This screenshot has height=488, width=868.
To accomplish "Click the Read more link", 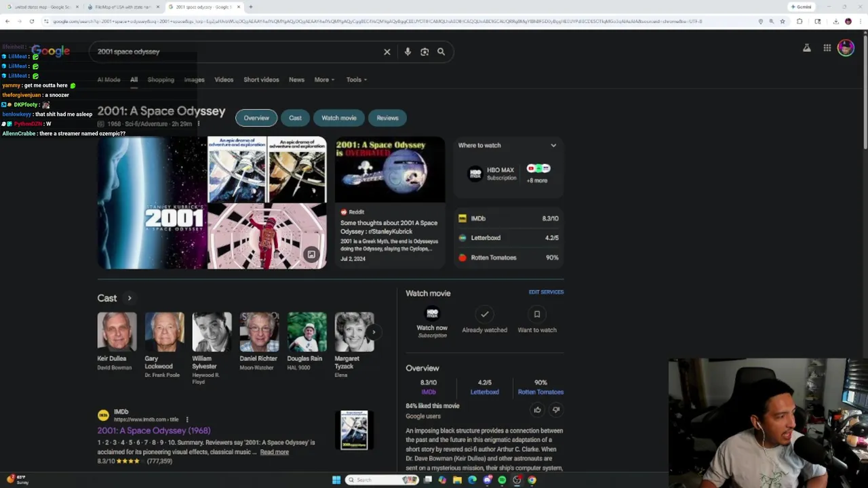I will 274,452.
